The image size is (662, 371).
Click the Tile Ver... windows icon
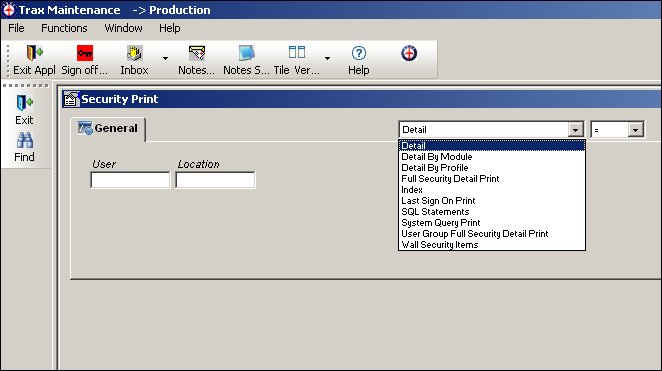297,52
